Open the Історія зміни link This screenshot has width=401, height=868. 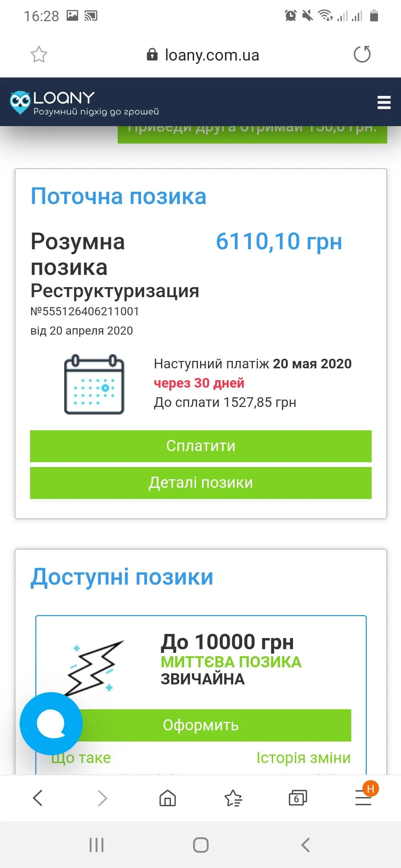pyautogui.click(x=303, y=758)
